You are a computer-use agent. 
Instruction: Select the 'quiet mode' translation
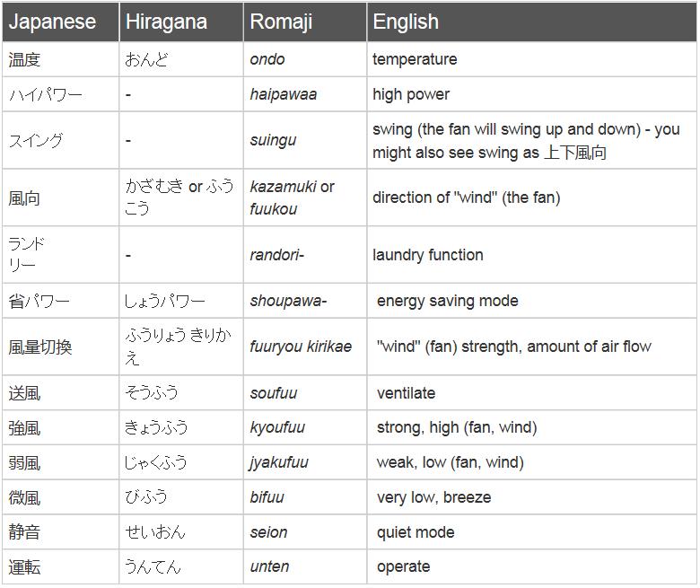416,532
